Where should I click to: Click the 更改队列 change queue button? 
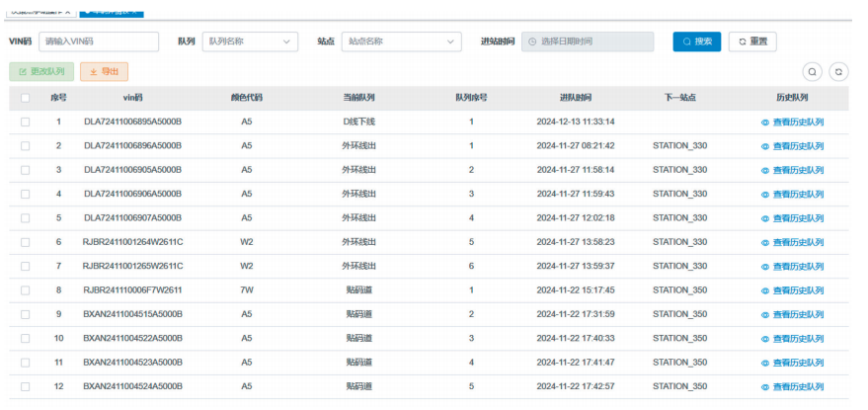41,72
